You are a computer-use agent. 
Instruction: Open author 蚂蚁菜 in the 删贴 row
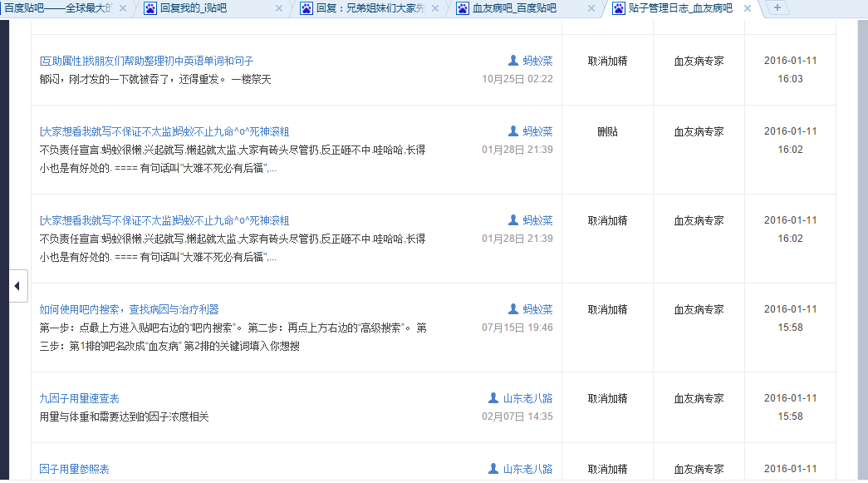[x=537, y=132]
